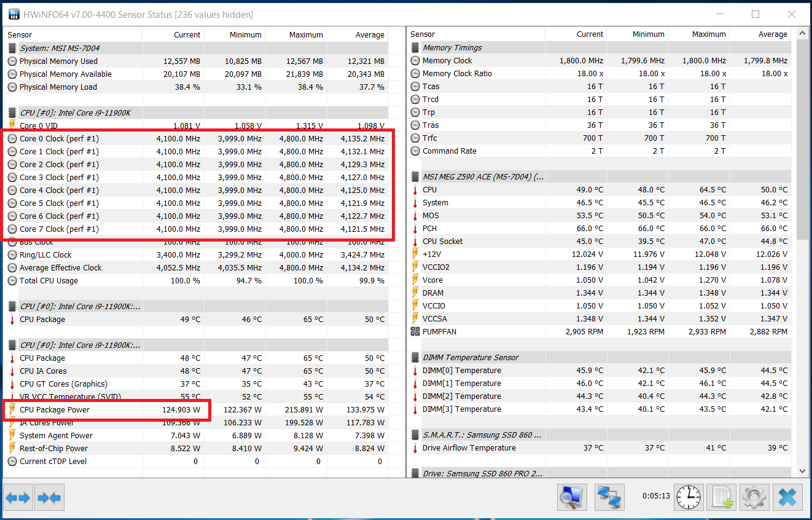
Task: Click the start logging sheet icon
Action: tap(720, 497)
